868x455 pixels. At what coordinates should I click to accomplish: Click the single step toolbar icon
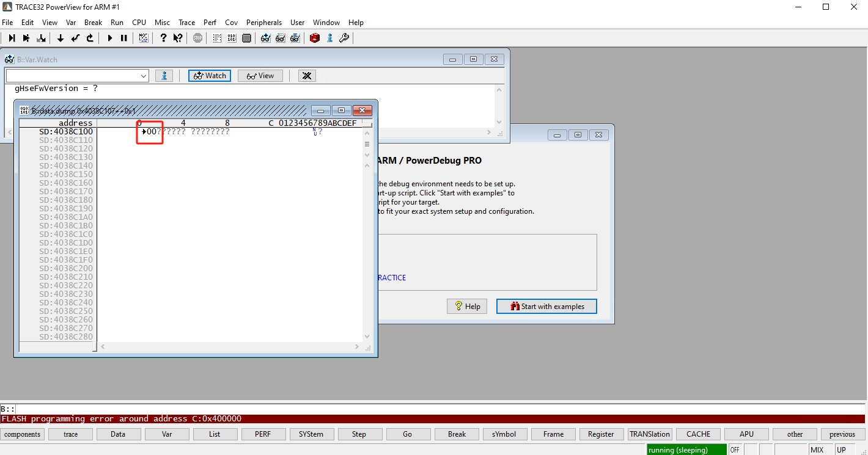point(12,38)
